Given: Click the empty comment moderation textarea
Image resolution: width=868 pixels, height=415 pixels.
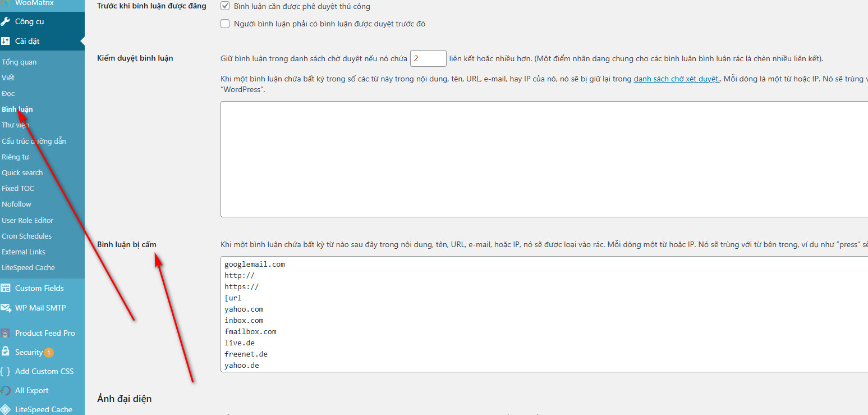Looking at the screenshot, I should point(543,159).
